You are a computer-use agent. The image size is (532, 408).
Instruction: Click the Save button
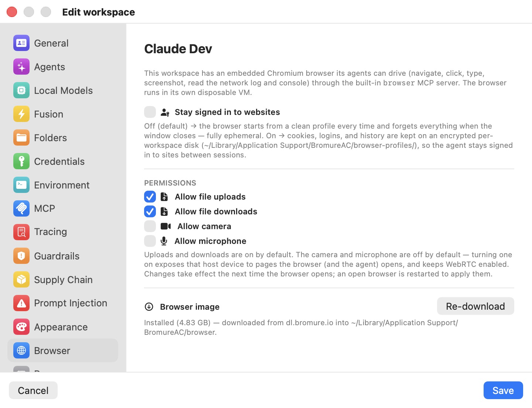click(x=503, y=390)
